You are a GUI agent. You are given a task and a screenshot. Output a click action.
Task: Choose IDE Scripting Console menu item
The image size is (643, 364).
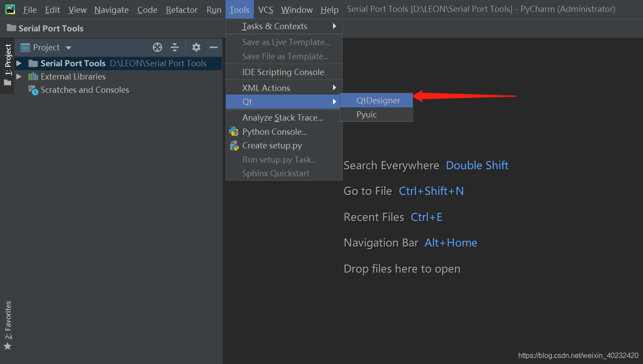click(284, 72)
